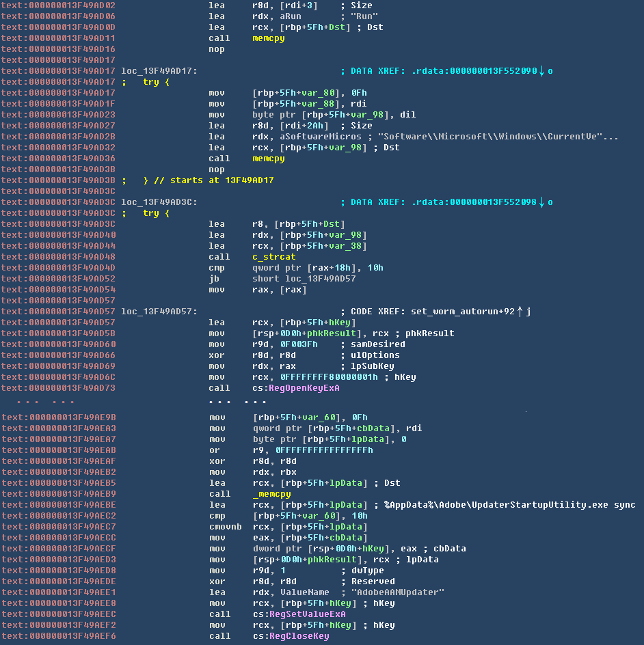
Task: Click down arrow beside .rdata:000000013F552090 xref
Action: (541, 71)
